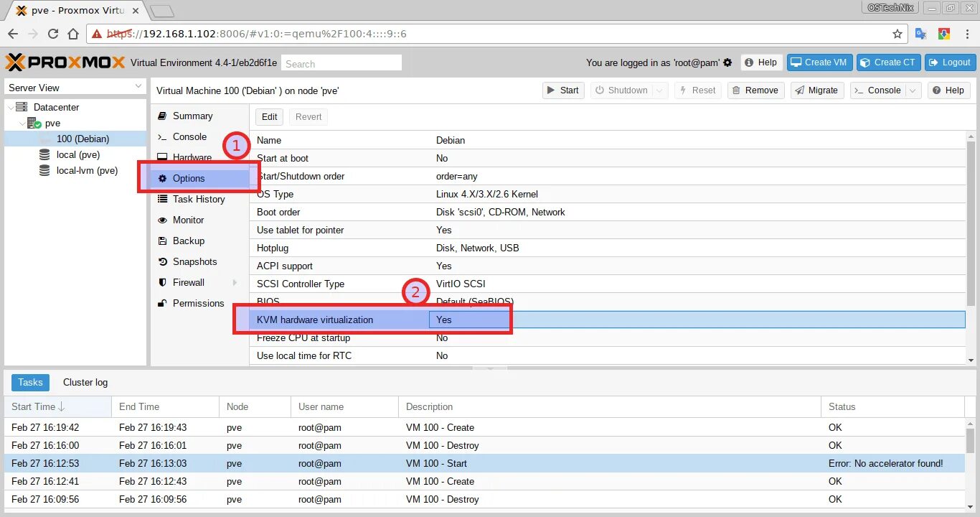Start the virtual machine

562,90
